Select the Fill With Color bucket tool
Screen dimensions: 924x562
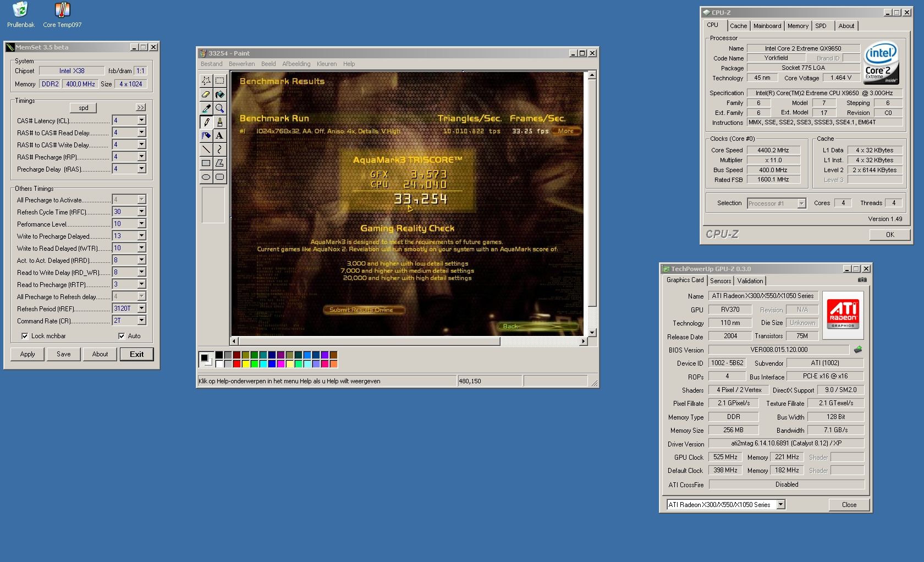(x=219, y=94)
